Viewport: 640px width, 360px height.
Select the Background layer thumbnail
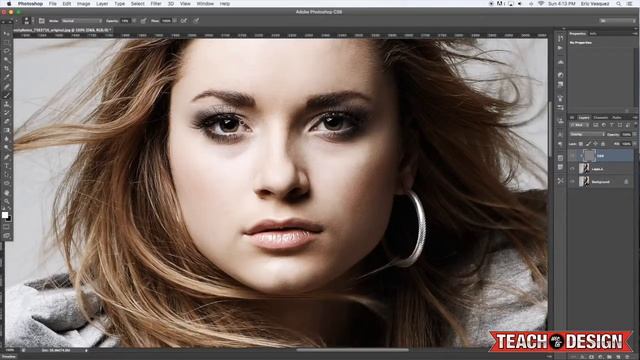[584, 182]
